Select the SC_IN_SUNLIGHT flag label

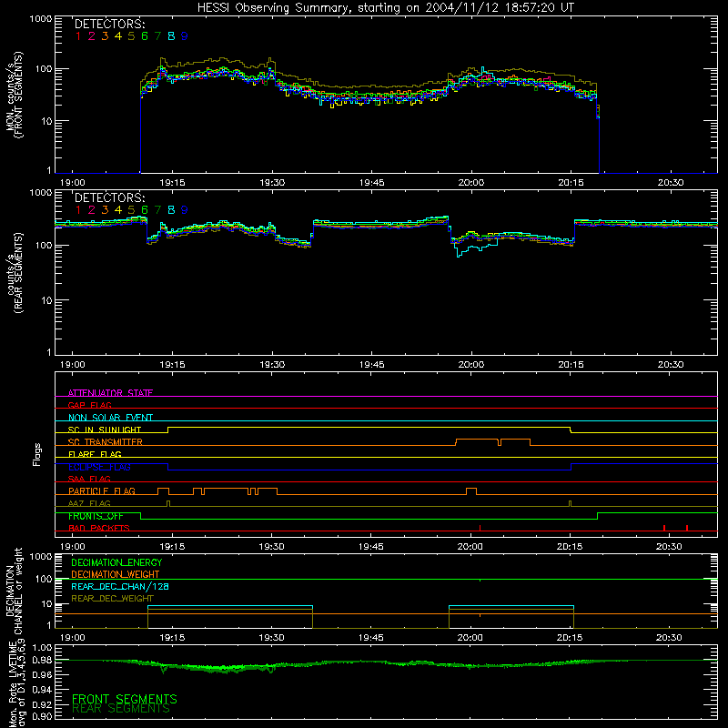105,430
